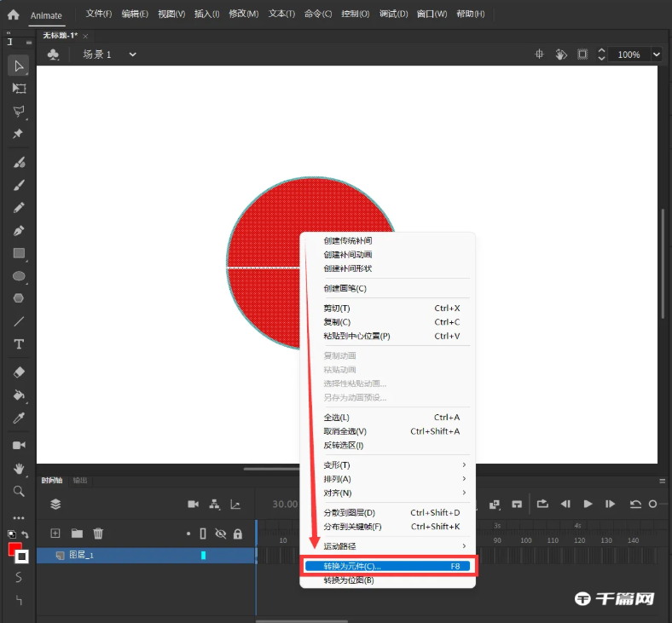Open the 修改(M) menu
672x623 pixels.
point(243,14)
